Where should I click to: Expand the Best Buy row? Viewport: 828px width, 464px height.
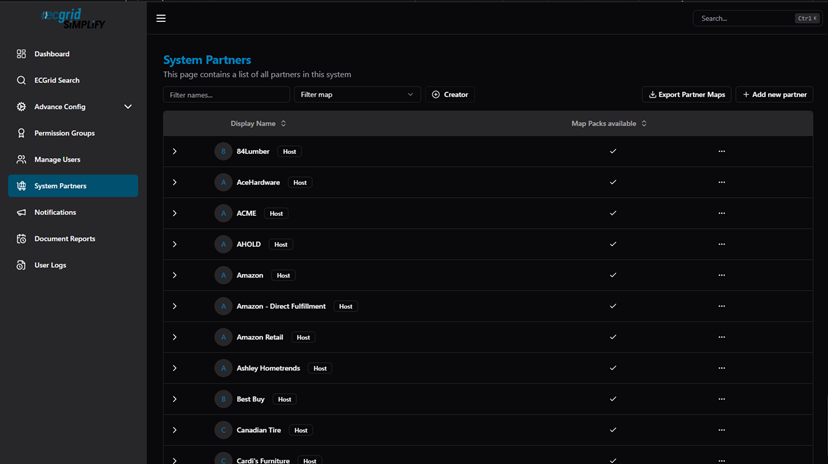click(175, 399)
